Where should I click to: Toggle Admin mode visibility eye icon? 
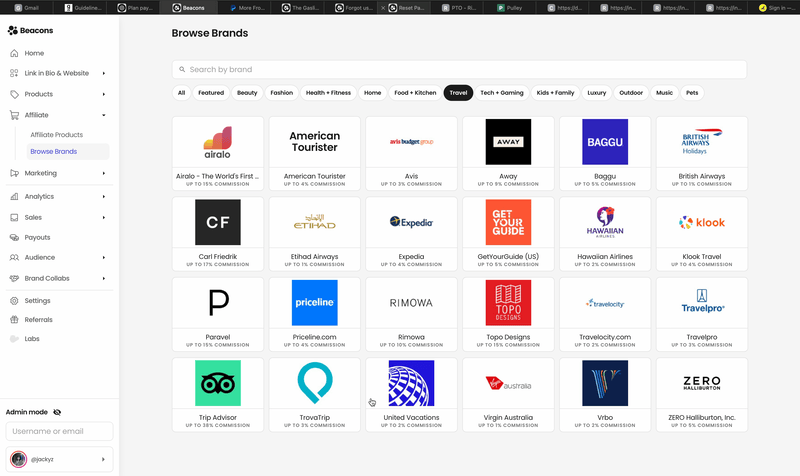(x=57, y=412)
